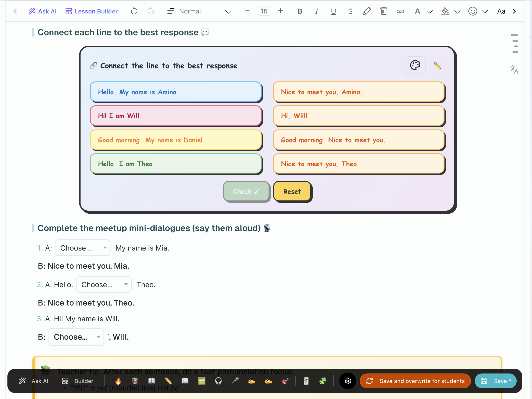Click the target dart icon
Viewport: 532px width, 399px height.
[285, 381]
